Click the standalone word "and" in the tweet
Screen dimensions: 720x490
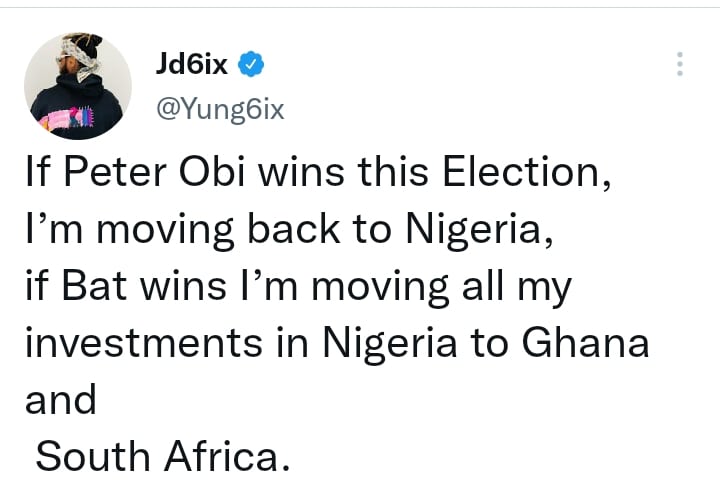[x=60, y=400]
